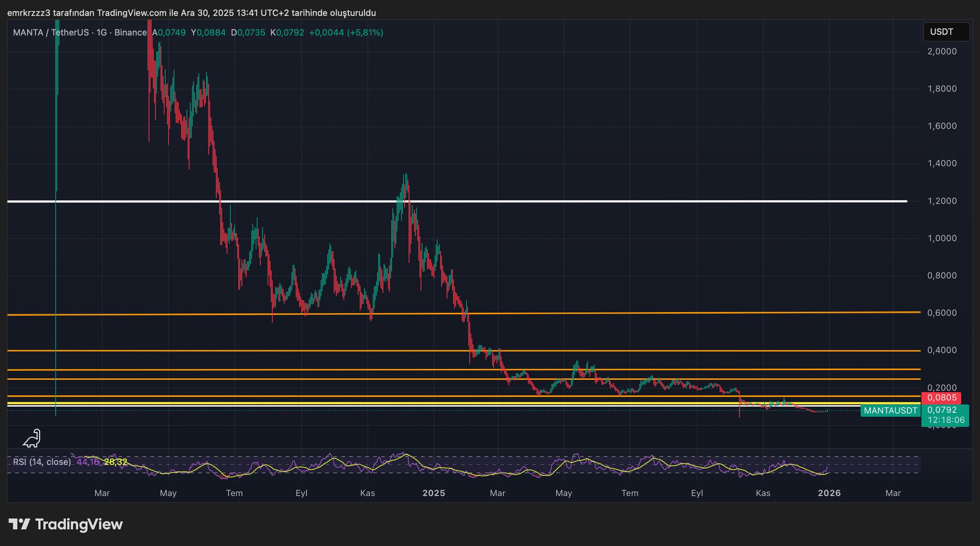Click the 2025 label on the time axis

pyautogui.click(x=434, y=493)
